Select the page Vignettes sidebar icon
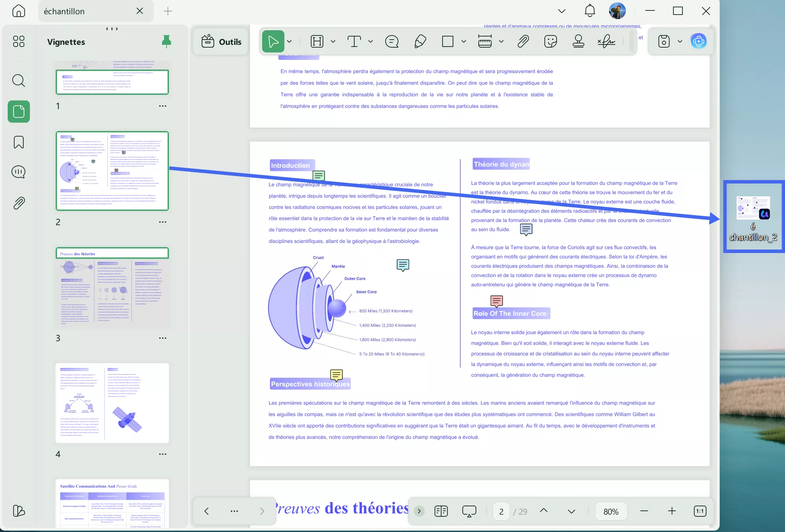785x532 pixels. tap(19, 112)
